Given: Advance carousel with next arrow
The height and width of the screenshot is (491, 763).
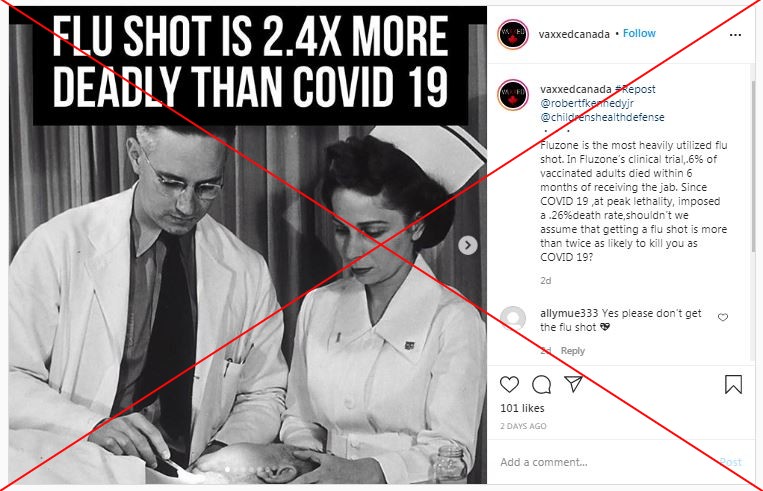Looking at the screenshot, I should click(468, 245).
